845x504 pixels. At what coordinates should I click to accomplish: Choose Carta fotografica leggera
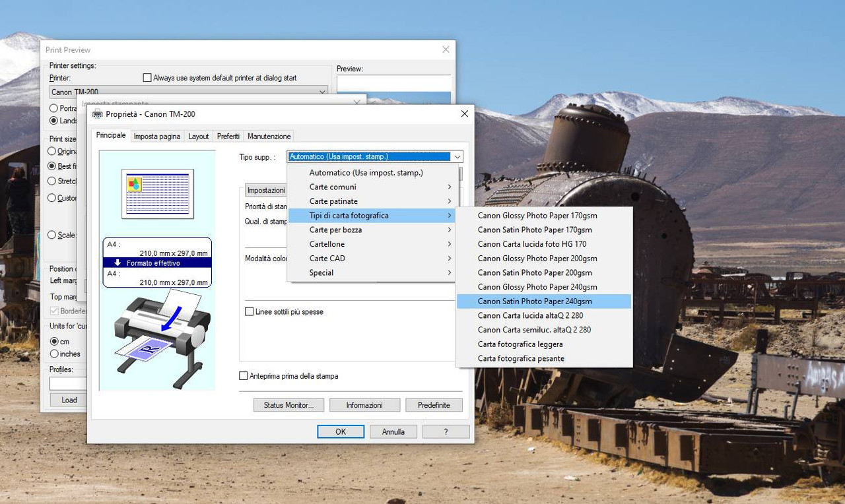click(544, 344)
